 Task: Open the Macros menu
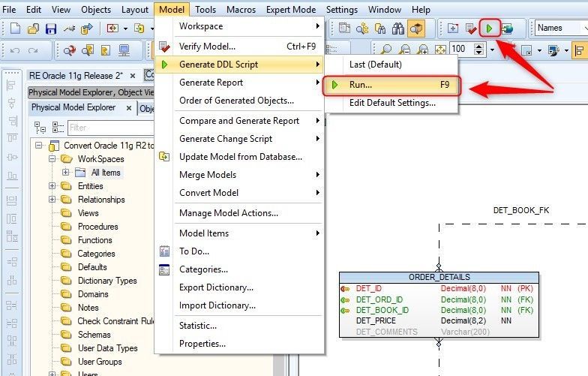(x=241, y=9)
